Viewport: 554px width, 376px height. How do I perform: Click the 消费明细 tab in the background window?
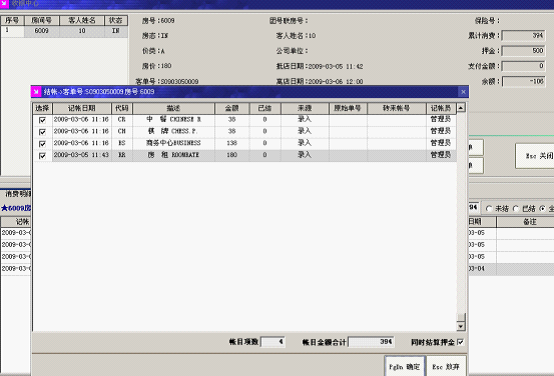(17, 194)
